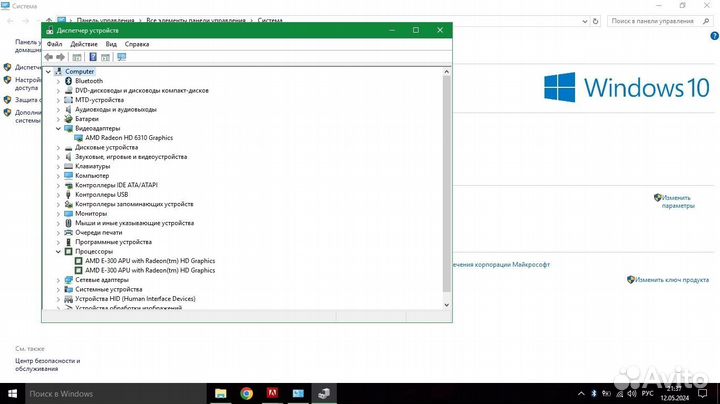This screenshot has width=720, height=404.
Task: Open the Справка menu
Action: click(x=137, y=44)
